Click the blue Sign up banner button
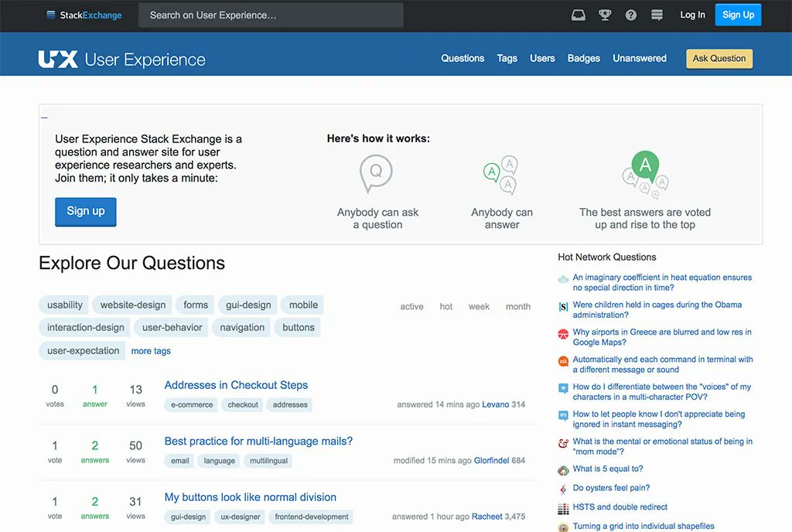Image resolution: width=792 pixels, height=532 pixels. 86,212
